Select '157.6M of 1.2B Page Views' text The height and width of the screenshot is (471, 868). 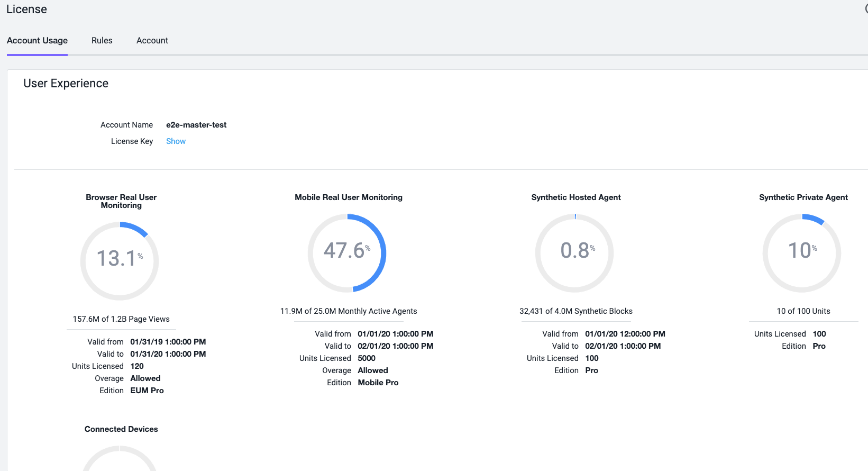pyautogui.click(x=121, y=319)
